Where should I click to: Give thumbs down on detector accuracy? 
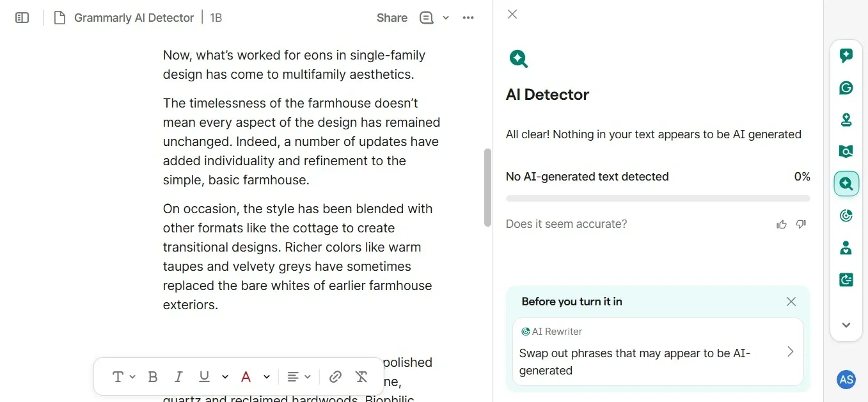click(x=801, y=224)
